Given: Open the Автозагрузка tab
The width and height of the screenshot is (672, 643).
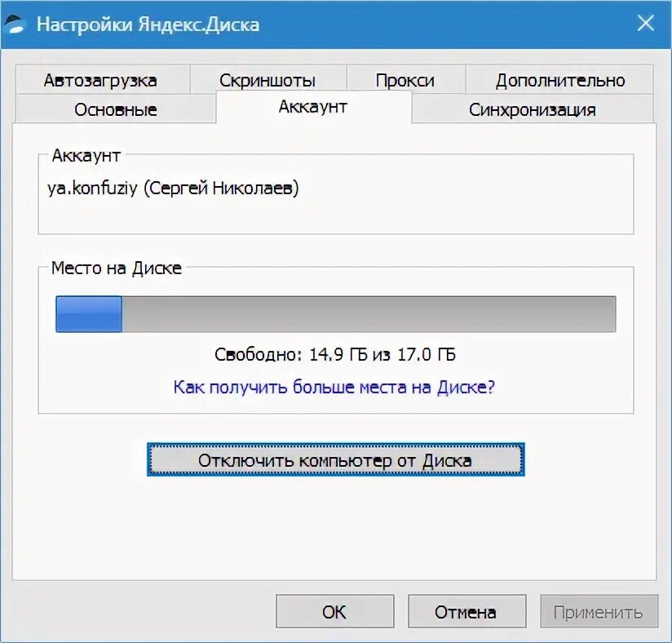Looking at the screenshot, I should pyautogui.click(x=103, y=80).
